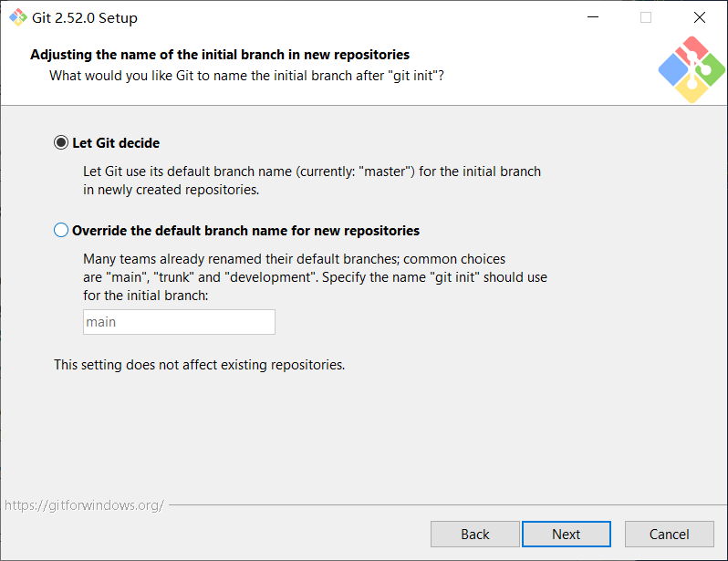Open the gitforwindows.org link
The image size is (728, 561).
pos(84,504)
